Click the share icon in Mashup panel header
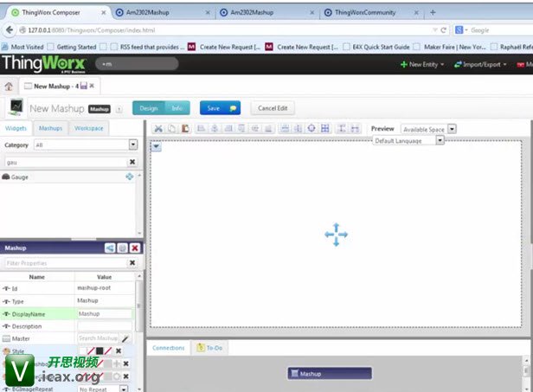The width and height of the screenshot is (533, 392). tap(110, 247)
